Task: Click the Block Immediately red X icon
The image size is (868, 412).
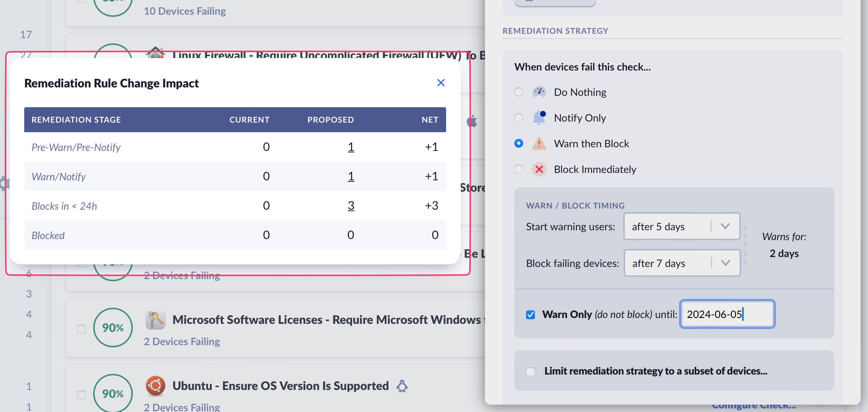Action: [x=539, y=169]
